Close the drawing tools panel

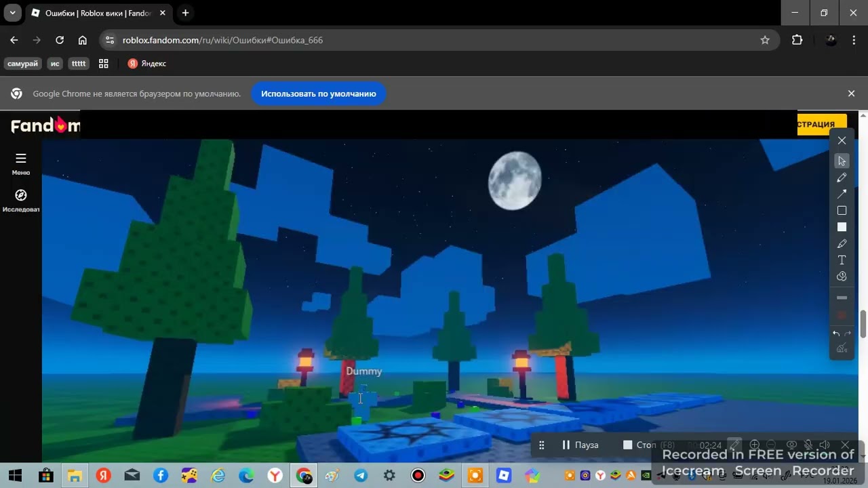[x=842, y=140]
